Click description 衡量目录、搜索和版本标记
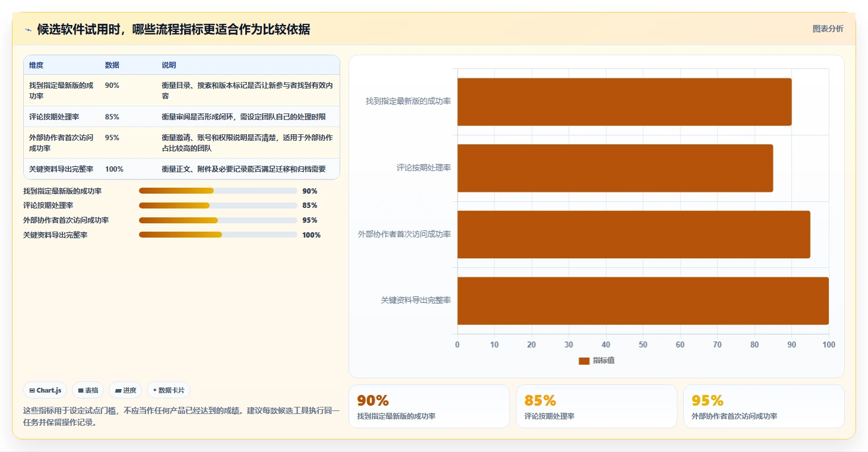Image resolution: width=868 pixels, height=452 pixels. (247, 90)
